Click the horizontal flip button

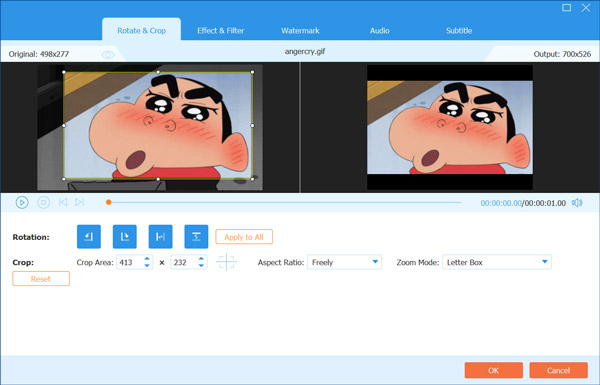(x=160, y=237)
